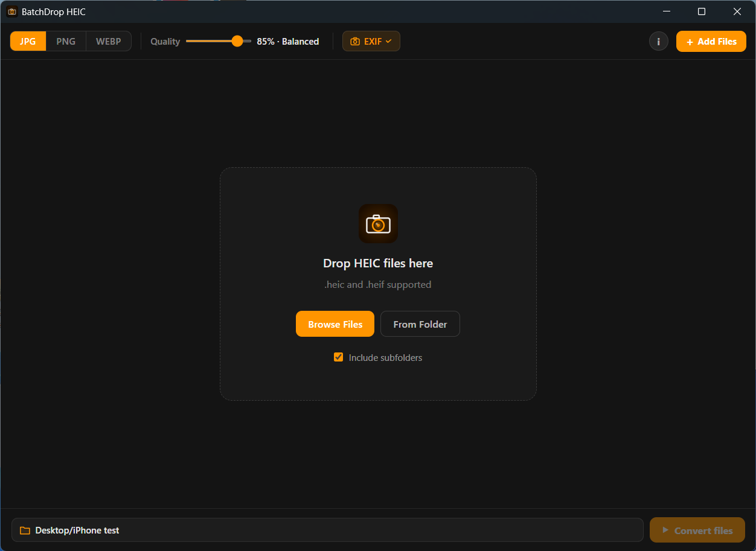Viewport: 756px width, 551px height.
Task: Click the Quality slider handle
Action: [x=237, y=41]
